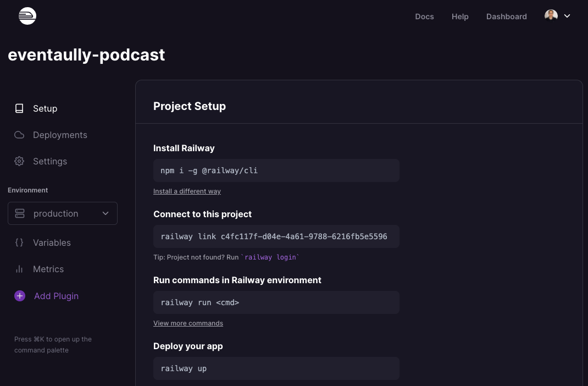The width and height of the screenshot is (588, 386).
Task: Click the Project Setup heading
Action: 190,106
